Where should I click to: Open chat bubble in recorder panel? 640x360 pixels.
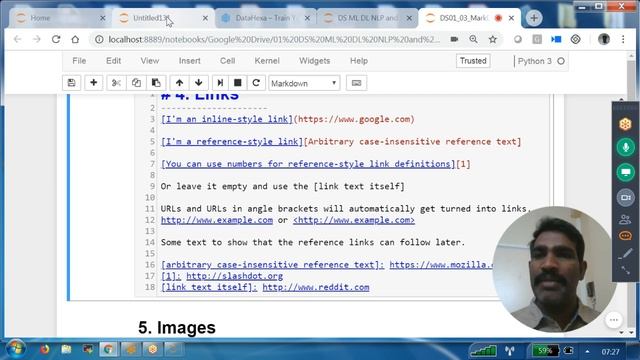(625, 236)
